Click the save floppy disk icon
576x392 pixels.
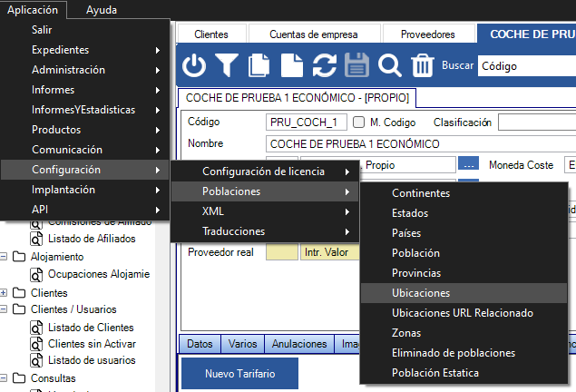coord(356,65)
